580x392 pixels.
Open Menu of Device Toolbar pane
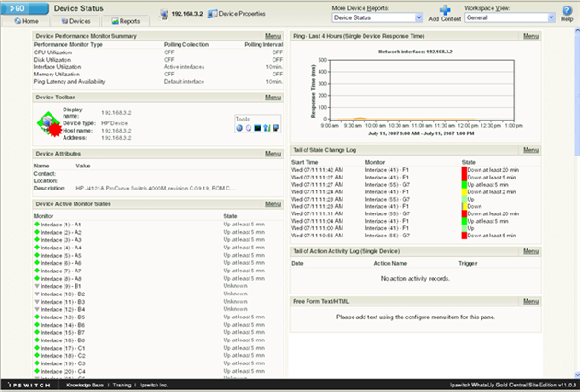point(273,98)
